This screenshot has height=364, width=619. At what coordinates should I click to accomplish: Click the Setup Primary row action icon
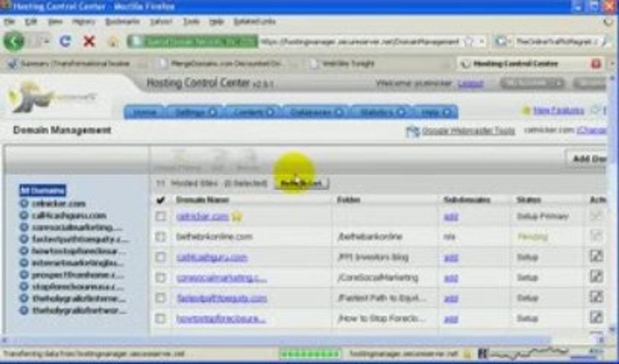(597, 215)
